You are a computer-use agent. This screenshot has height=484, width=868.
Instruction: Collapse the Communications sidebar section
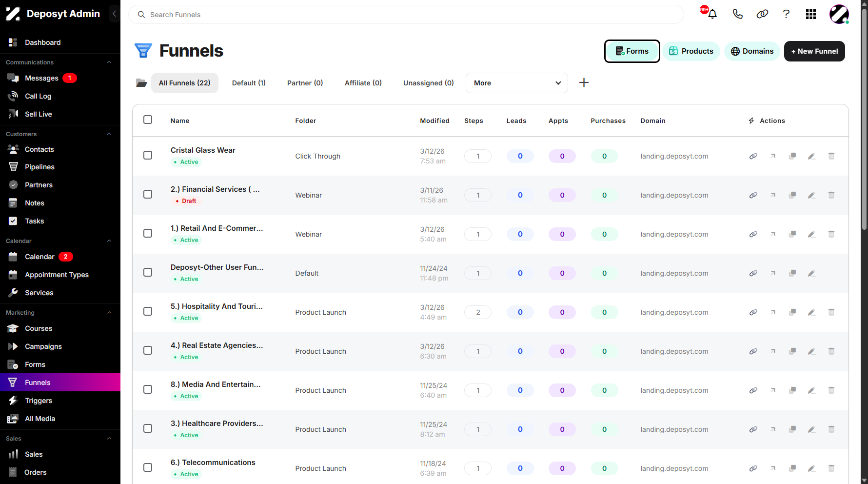109,62
